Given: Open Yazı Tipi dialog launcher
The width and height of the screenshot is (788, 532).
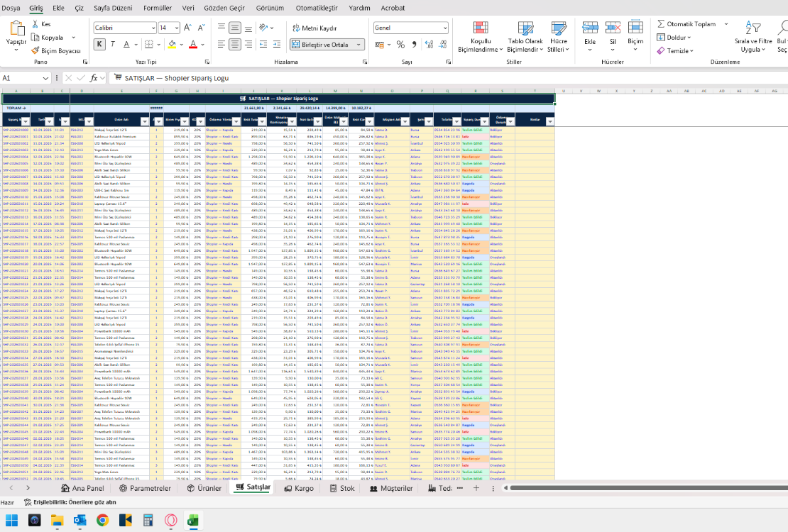Looking at the screenshot, I should tap(207, 62).
